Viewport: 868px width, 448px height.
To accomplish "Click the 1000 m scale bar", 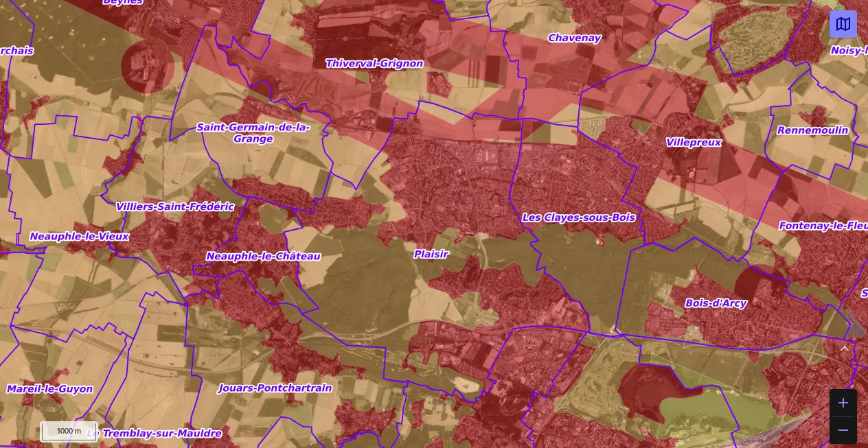I will [x=69, y=431].
